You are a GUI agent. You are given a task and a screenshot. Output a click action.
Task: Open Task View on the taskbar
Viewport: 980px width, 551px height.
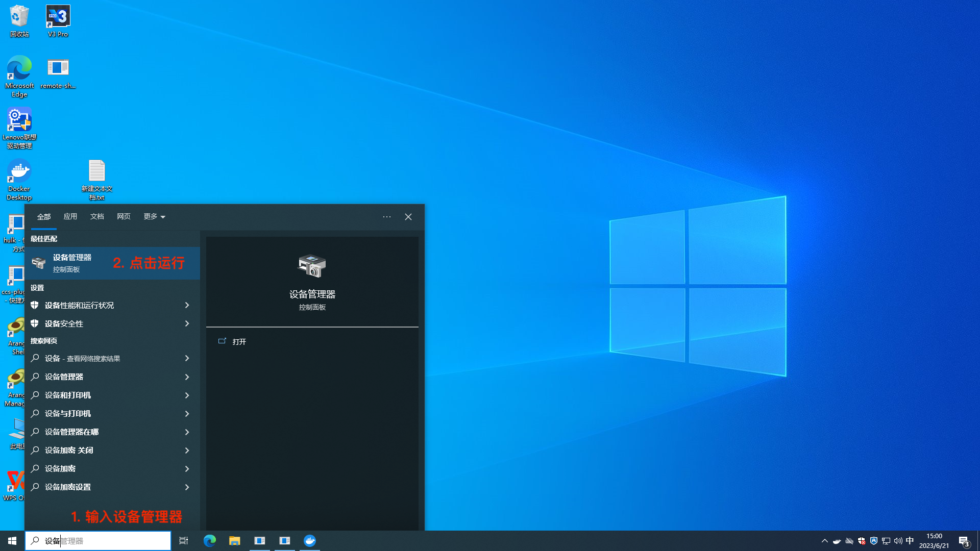tap(184, 541)
